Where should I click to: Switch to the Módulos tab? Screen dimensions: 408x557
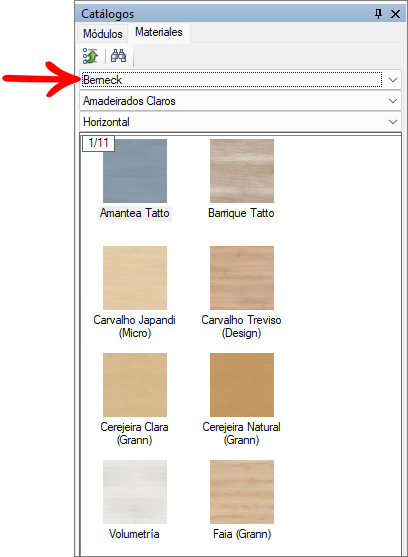tap(103, 34)
